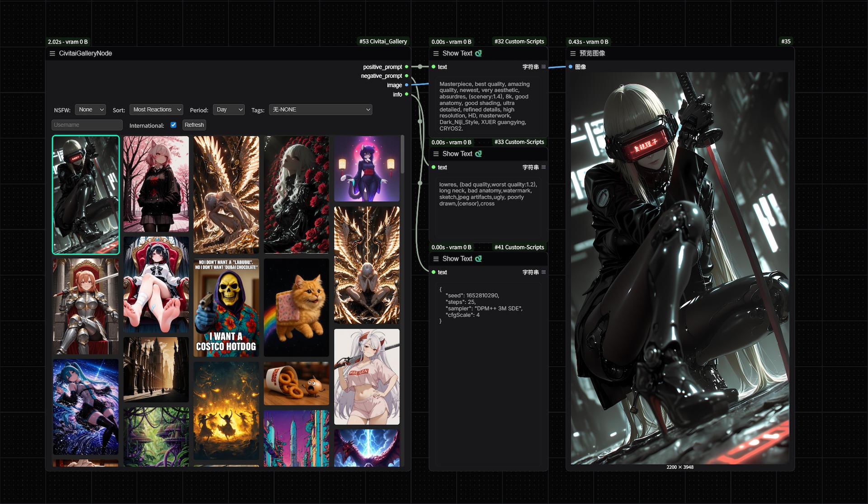This screenshot has height=504, width=868.
Task: Open the hamburger menu of the 预览图像 node
Action: click(573, 53)
